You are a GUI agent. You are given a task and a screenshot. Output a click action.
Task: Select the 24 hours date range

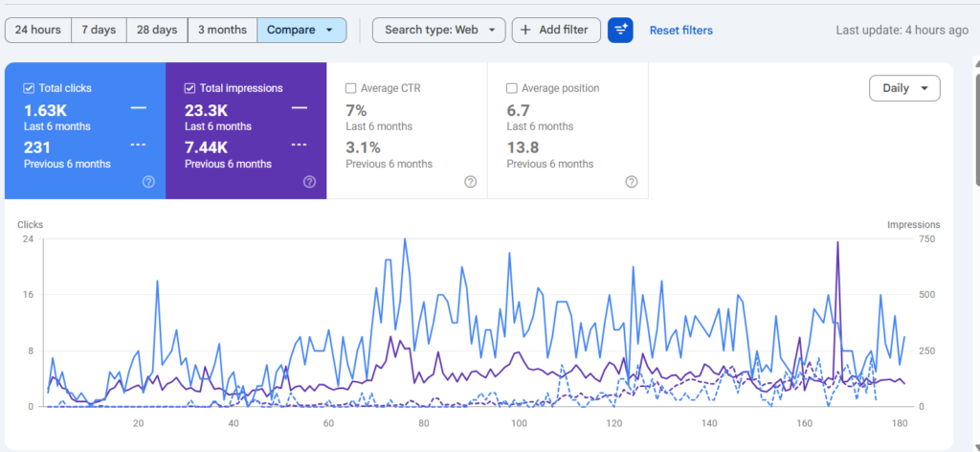pyautogui.click(x=38, y=30)
